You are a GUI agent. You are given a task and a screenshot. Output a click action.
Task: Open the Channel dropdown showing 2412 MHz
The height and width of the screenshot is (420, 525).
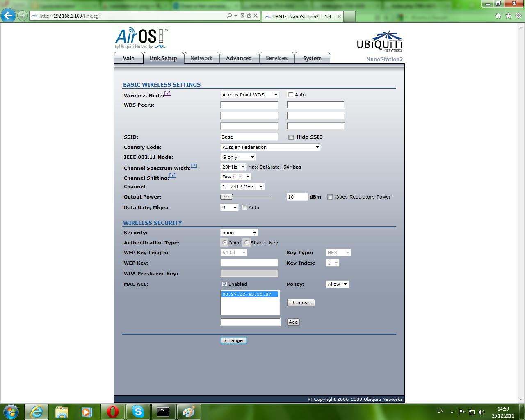[242, 187]
